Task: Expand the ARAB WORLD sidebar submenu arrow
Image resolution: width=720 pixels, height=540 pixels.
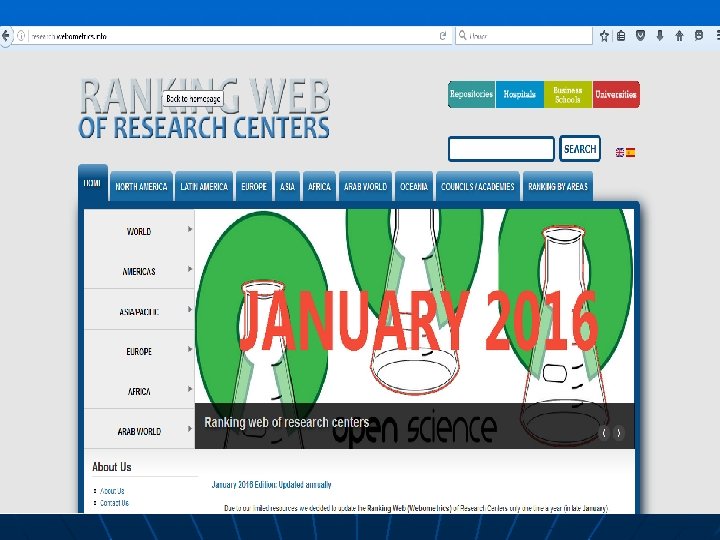Action: coord(190,429)
